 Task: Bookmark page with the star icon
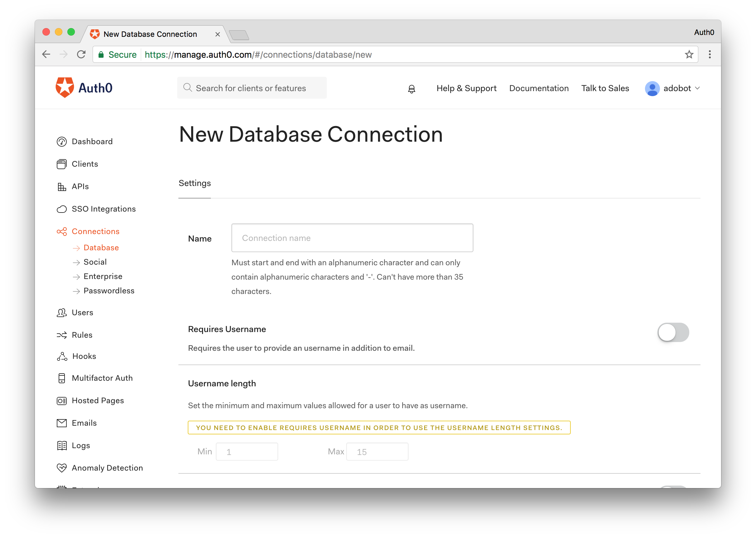[x=689, y=55]
